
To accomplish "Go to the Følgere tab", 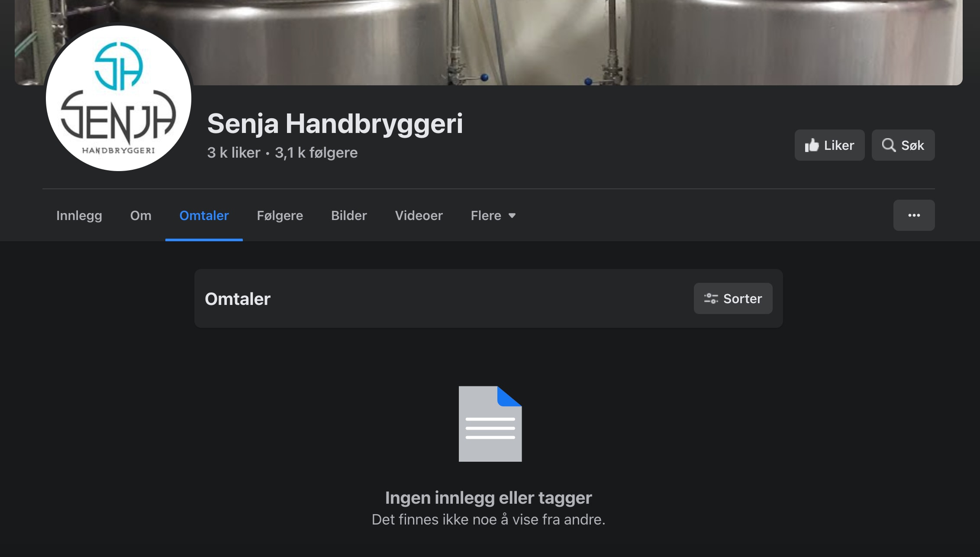I will pos(280,215).
